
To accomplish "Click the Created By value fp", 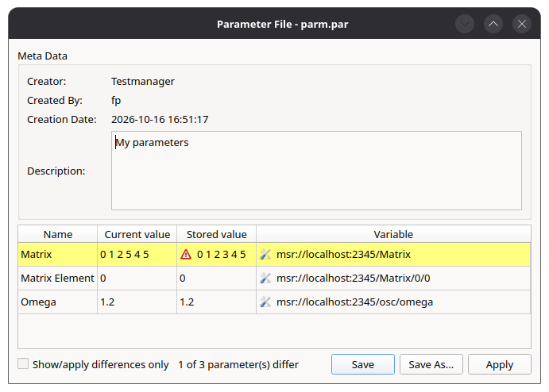I will [x=116, y=101].
